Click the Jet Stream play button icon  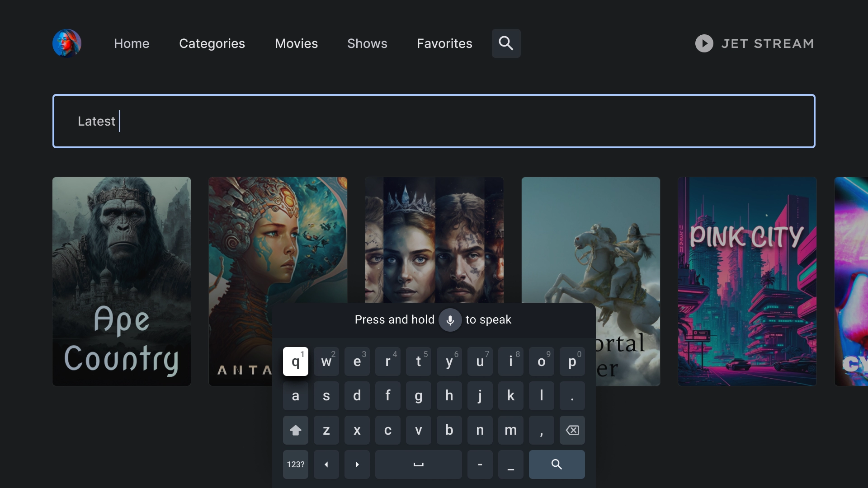point(703,43)
